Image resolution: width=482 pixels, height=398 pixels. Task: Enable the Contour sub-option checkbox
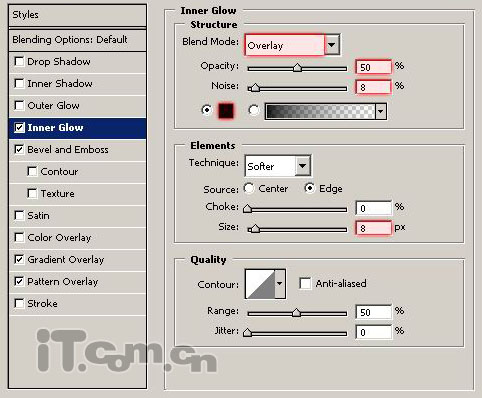point(32,171)
